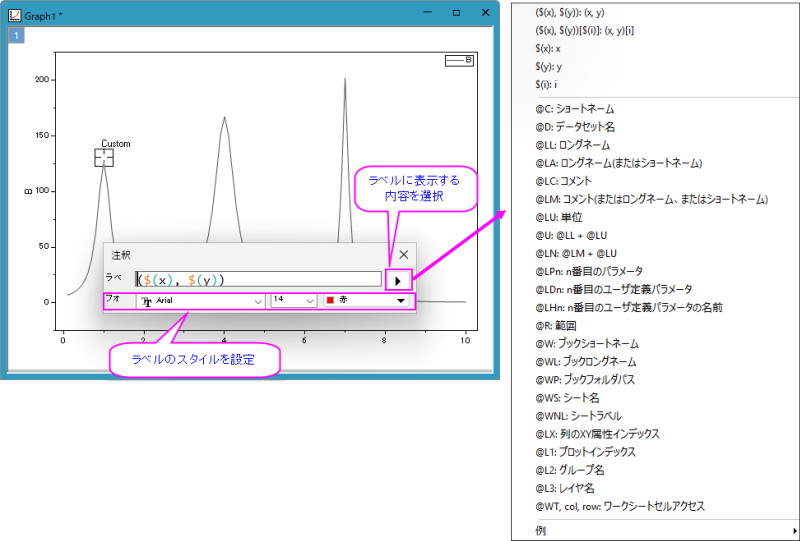
Task: Click the annotation crosshair marker on the curve
Action: 104,158
